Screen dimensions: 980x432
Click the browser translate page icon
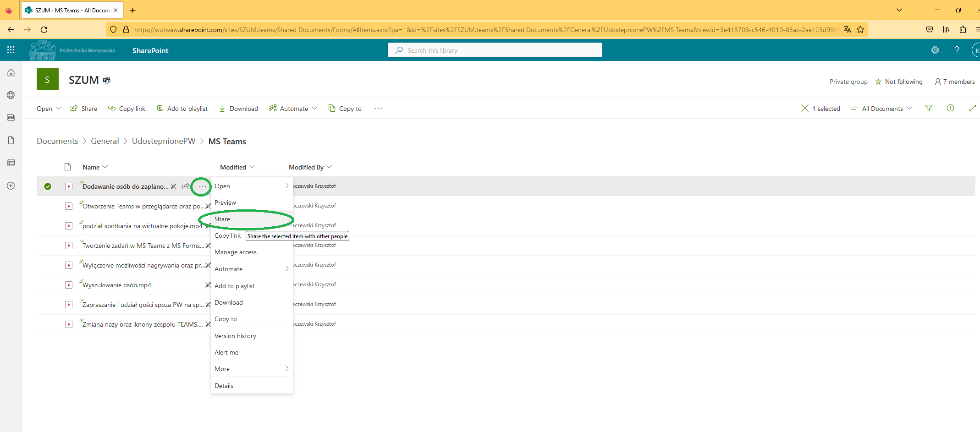coord(847,29)
